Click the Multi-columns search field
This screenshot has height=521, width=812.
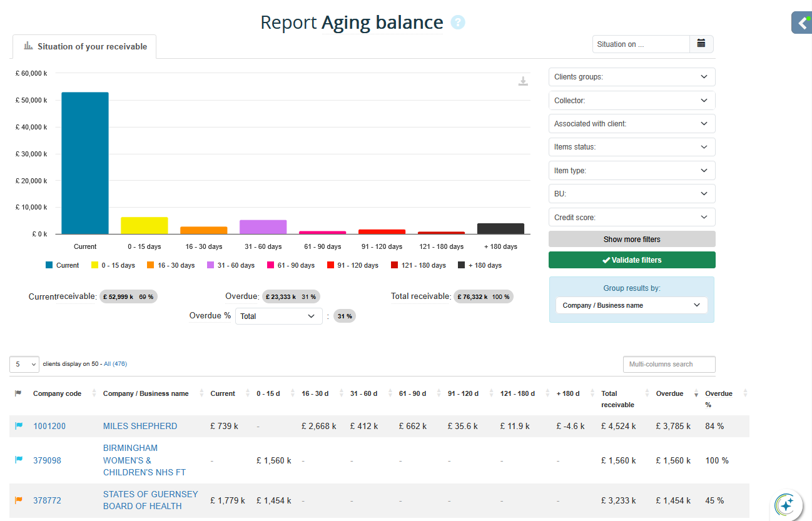668,364
